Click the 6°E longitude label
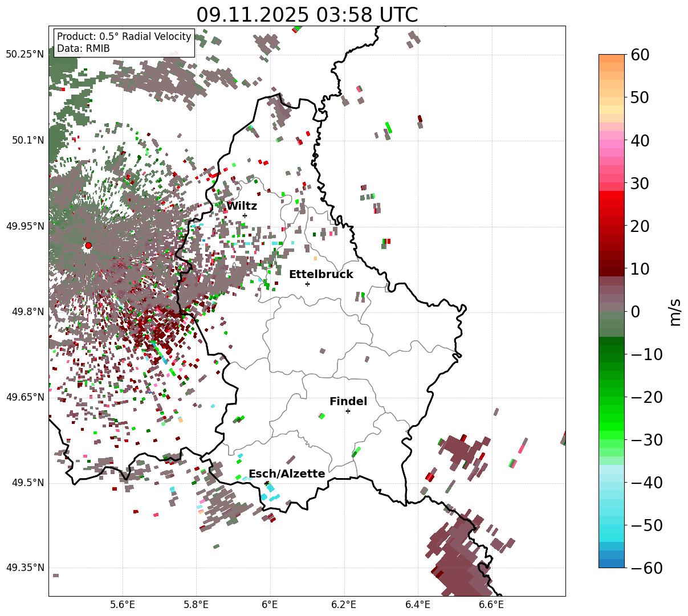Viewport: 688px width, 616px height. (270, 605)
